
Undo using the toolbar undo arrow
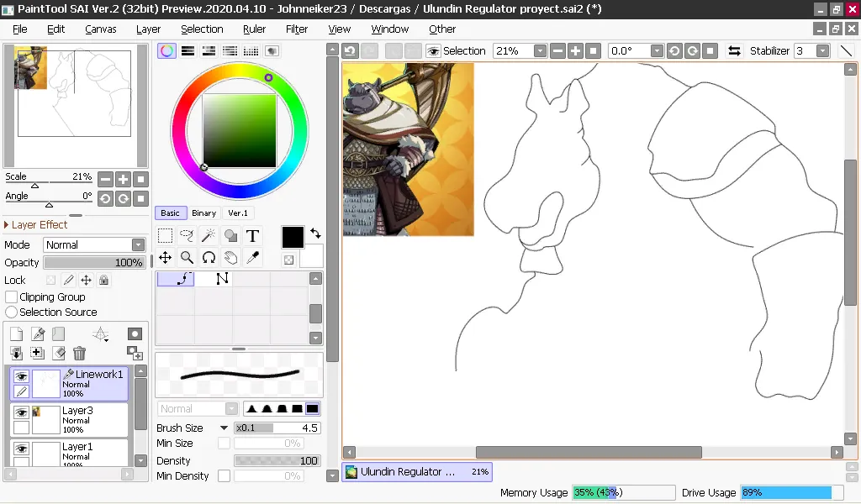coord(351,51)
